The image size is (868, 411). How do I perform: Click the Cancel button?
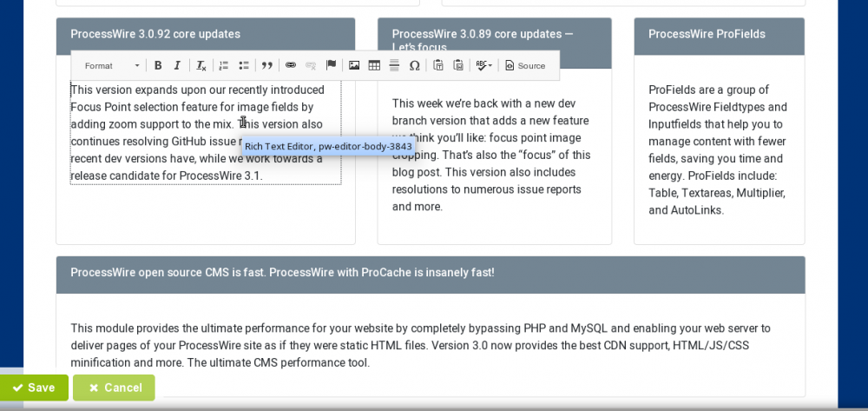point(114,388)
